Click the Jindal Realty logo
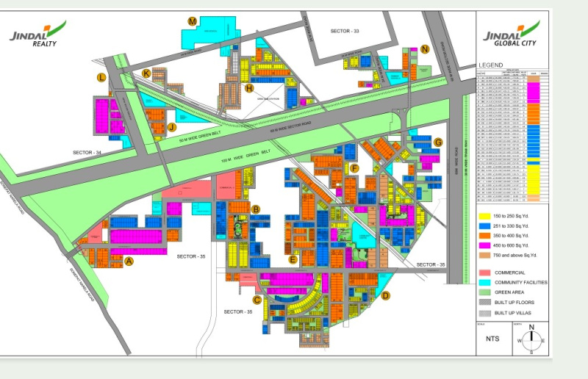588x379 pixels. [x=38, y=34]
